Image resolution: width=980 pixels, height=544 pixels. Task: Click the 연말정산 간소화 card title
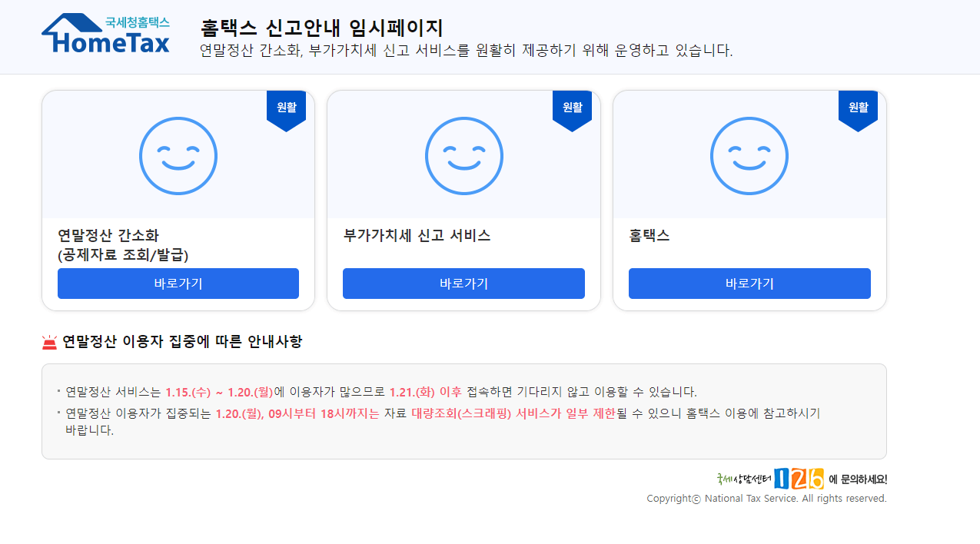coord(123,245)
